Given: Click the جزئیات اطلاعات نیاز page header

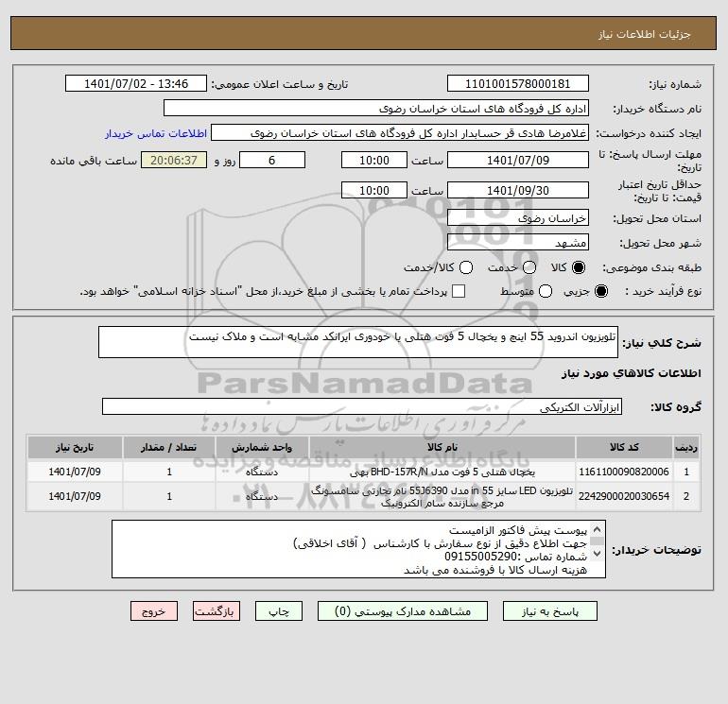Looking at the screenshot, I should pyautogui.click(x=645, y=34).
